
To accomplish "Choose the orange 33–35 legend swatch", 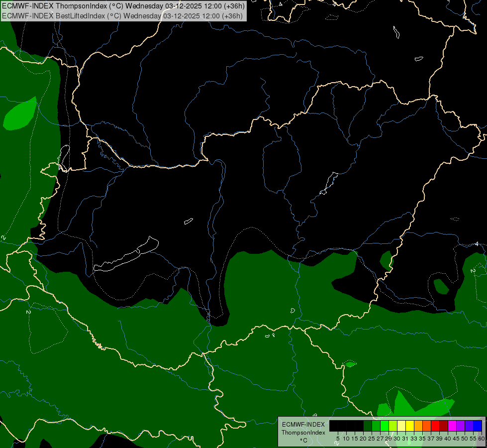I will 418,426.
